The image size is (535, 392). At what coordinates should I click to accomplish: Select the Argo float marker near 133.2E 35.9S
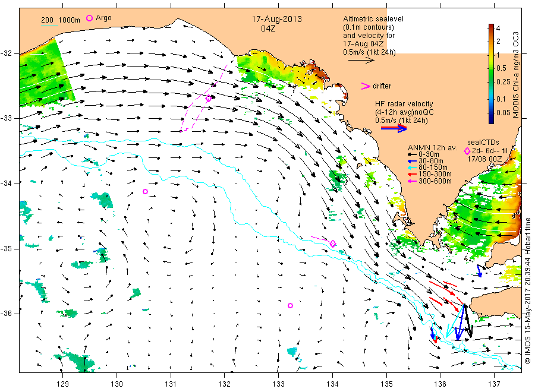(290, 305)
